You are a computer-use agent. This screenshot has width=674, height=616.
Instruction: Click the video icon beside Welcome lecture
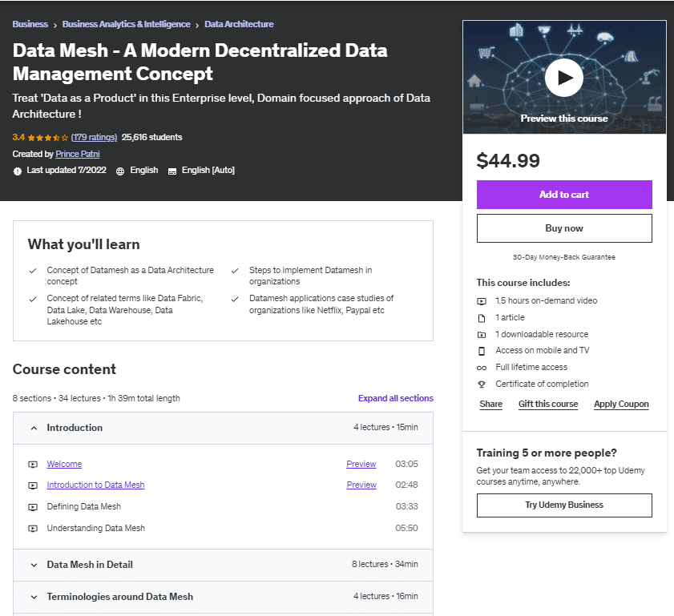click(x=33, y=465)
